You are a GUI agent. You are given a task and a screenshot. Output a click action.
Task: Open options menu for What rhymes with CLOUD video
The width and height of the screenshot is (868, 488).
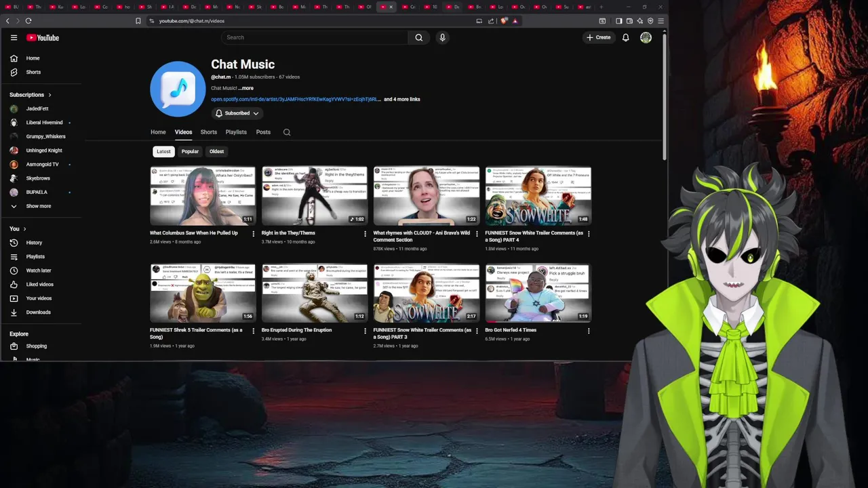[x=477, y=234]
